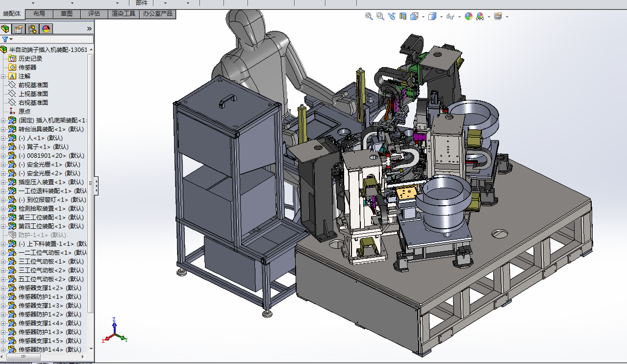Open the ConfigurationManager panel tab icon
This screenshot has height=364, width=627.
click(32, 29)
